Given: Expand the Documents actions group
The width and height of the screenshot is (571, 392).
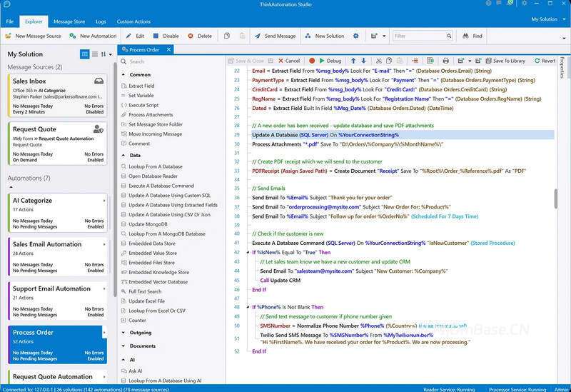Looking at the screenshot, I should pos(123,346).
